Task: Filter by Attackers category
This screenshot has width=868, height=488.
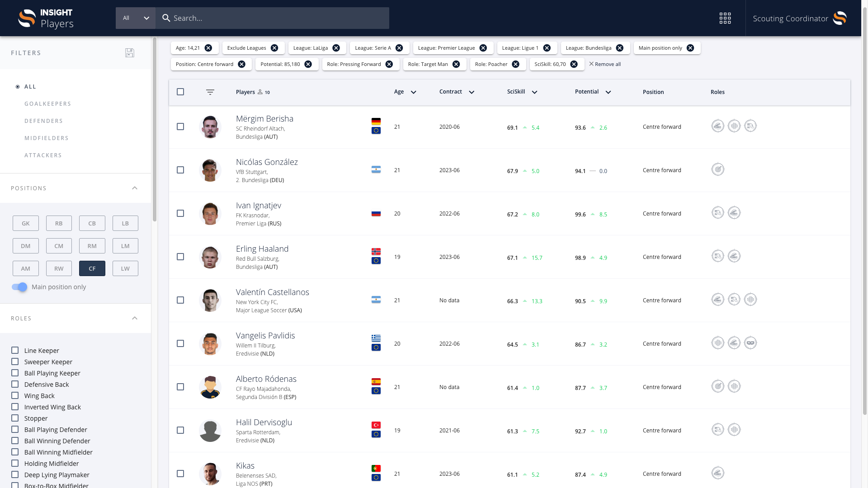Action: click(43, 155)
